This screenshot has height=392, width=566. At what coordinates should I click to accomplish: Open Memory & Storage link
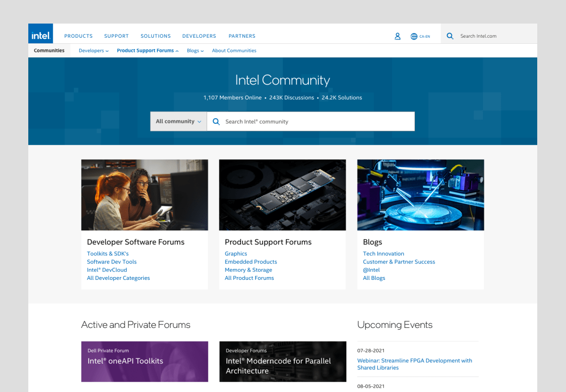[248, 270]
